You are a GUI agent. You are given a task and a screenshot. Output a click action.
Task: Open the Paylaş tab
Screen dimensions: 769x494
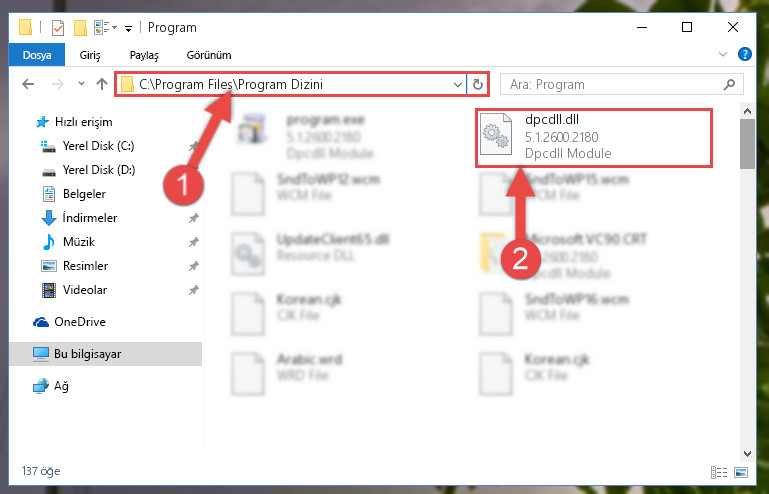point(144,55)
